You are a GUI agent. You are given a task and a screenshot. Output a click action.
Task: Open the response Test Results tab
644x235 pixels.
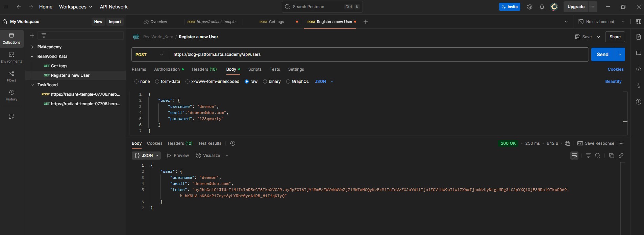point(209,143)
